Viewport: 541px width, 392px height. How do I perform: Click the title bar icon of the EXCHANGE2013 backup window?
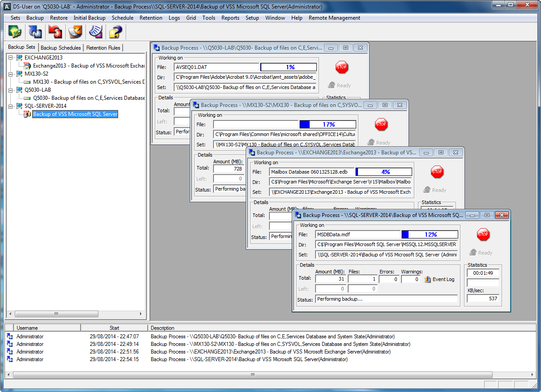pyautogui.click(x=252, y=153)
